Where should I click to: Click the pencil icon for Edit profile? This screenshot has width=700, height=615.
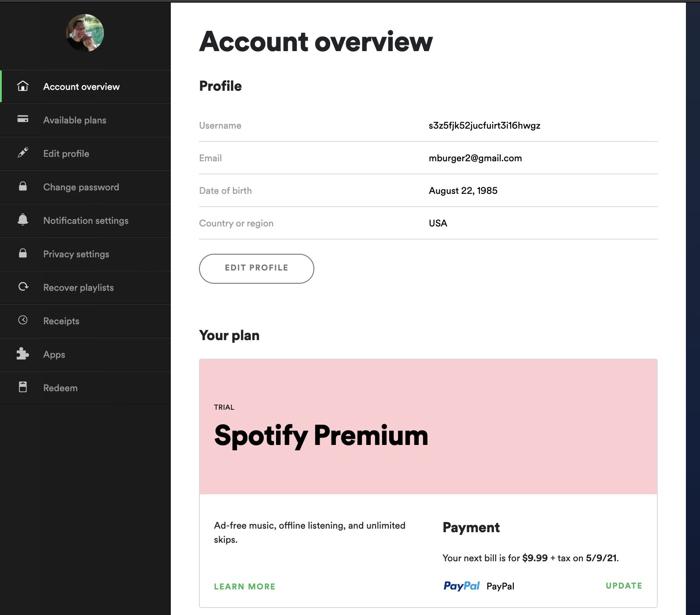click(23, 153)
